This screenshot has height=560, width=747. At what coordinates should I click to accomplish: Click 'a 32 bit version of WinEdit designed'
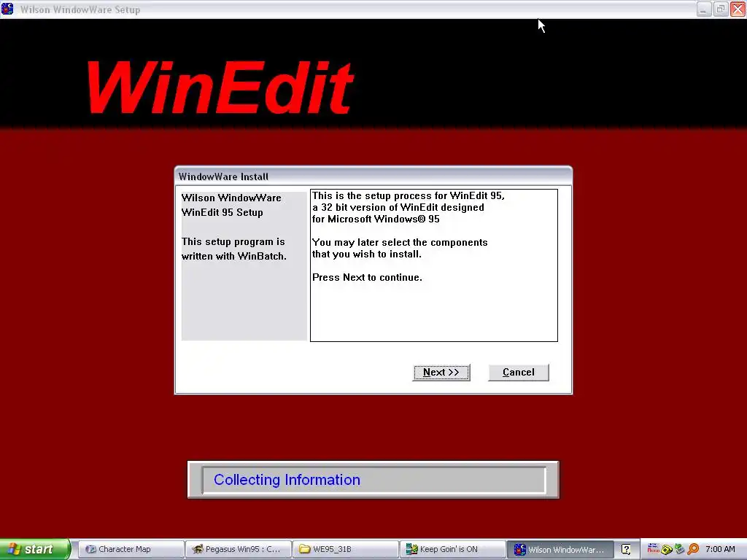point(398,207)
